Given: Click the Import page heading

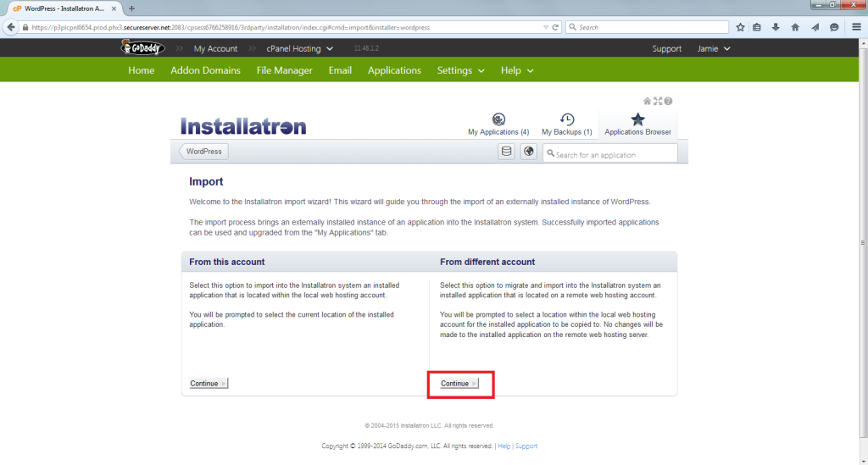Looking at the screenshot, I should click(x=206, y=181).
